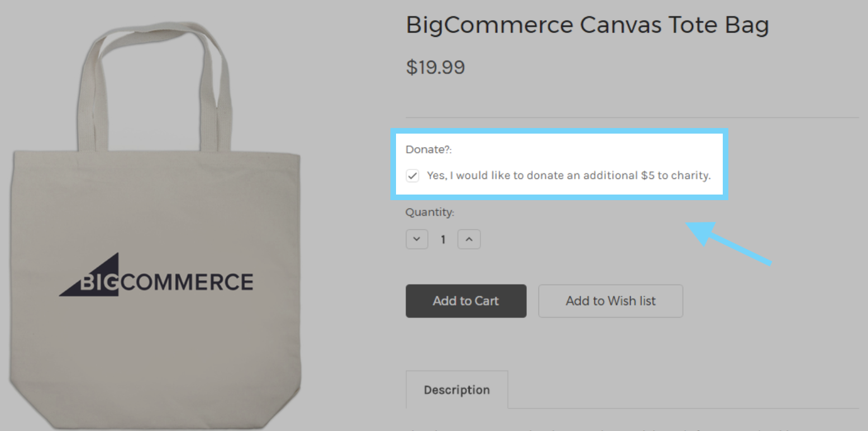Select the quantity value field showing 1

[x=443, y=240]
